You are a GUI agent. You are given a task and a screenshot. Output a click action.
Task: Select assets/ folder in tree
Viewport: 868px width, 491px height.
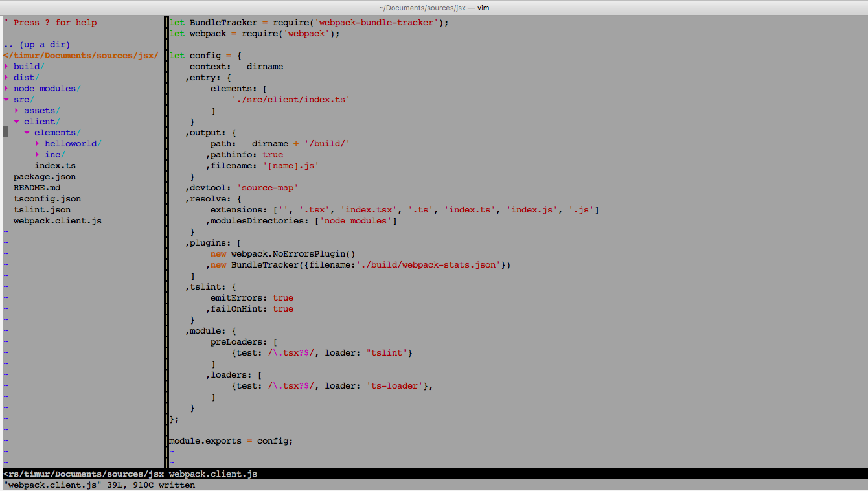(42, 111)
